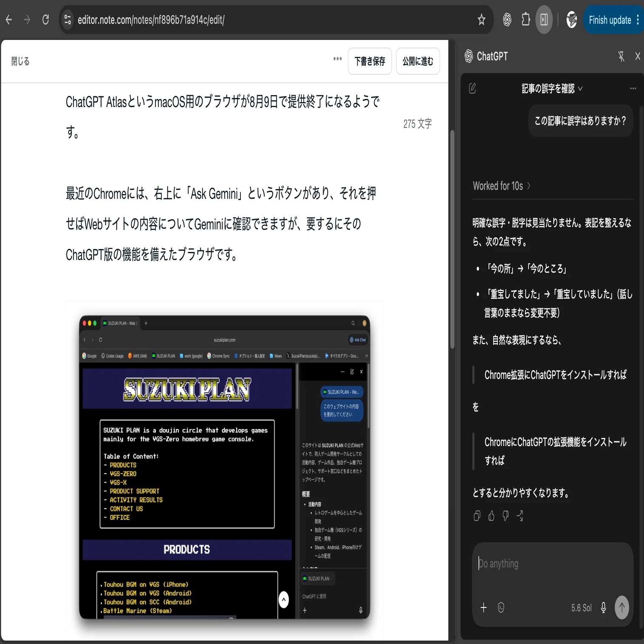
Task: Share the ChatGPT response
Action: point(520,516)
